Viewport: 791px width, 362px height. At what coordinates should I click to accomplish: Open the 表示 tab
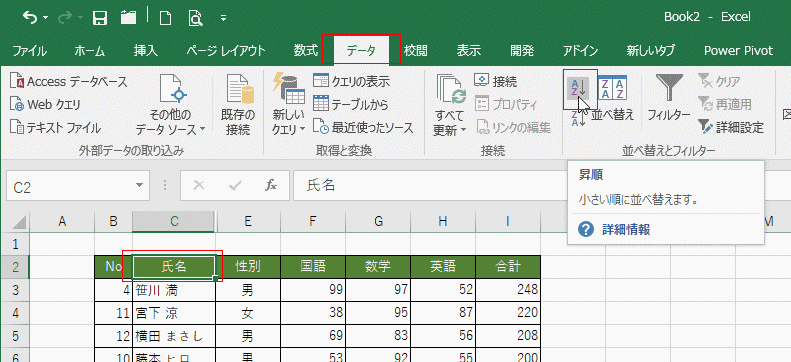(x=469, y=50)
